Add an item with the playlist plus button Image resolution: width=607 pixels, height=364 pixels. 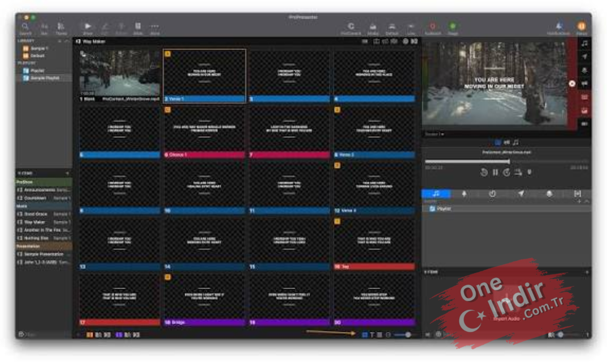pyautogui.click(x=67, y=173)
